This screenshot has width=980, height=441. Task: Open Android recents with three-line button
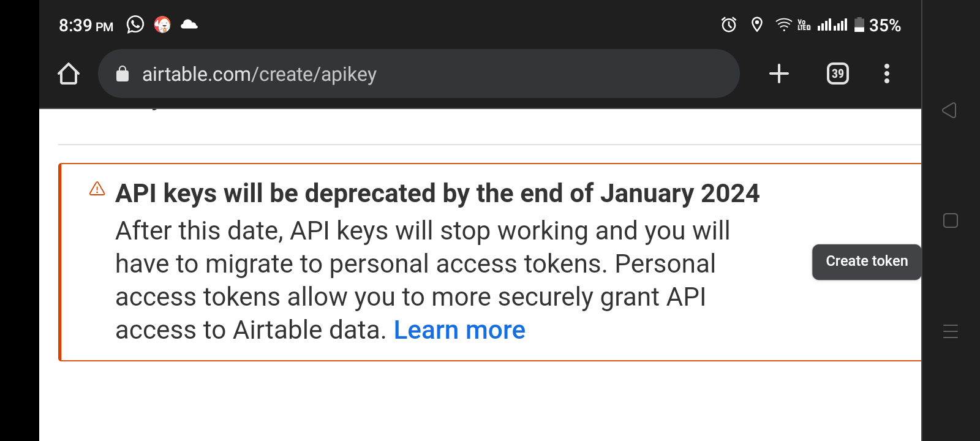[x=951, y=331]
